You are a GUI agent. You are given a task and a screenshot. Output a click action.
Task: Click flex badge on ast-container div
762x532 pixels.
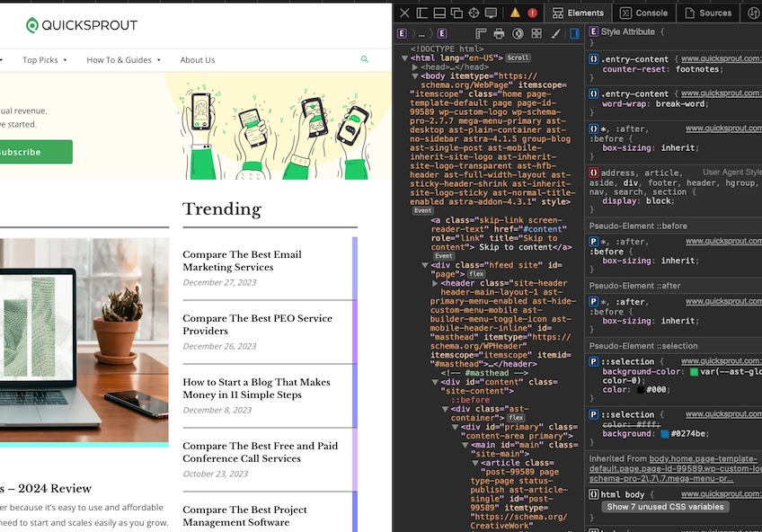tap(516, 418)
